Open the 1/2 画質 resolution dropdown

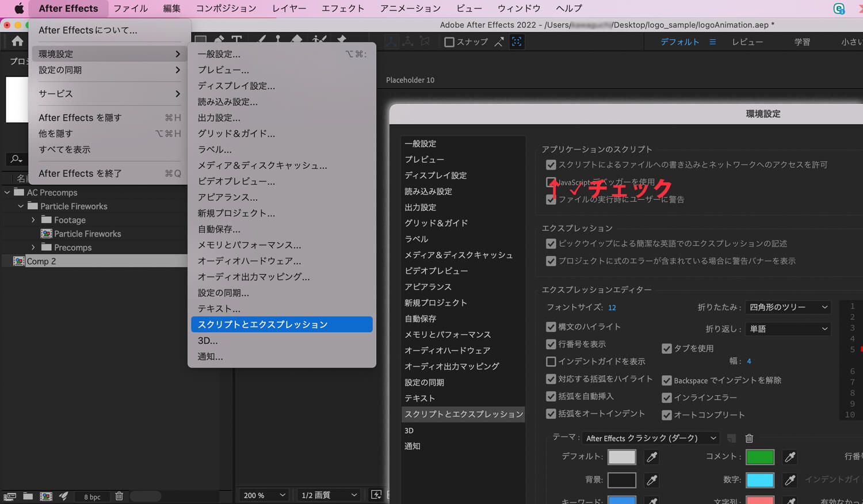[x=329, y=495]
